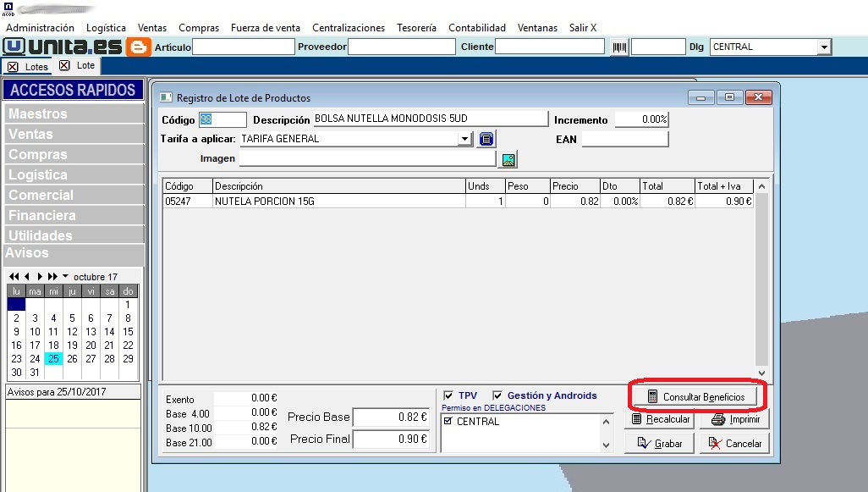
Task: Open the Tesorería menu
Action: coord(416,28)
